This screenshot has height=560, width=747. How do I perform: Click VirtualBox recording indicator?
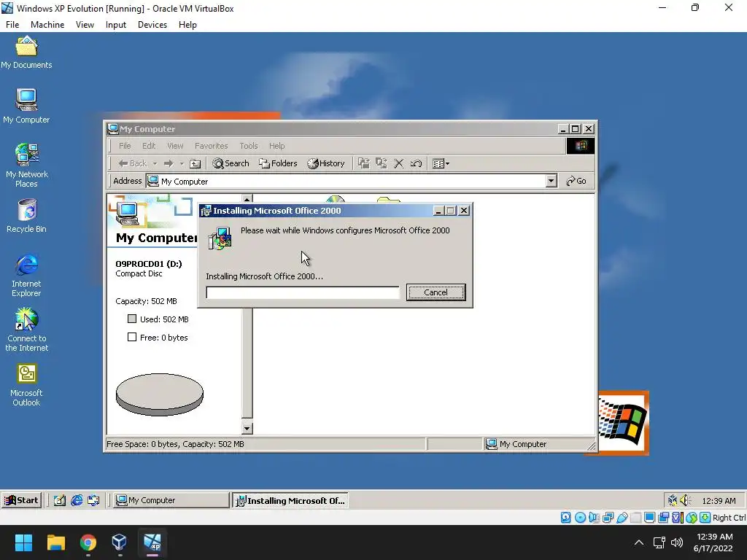[664, 517]
